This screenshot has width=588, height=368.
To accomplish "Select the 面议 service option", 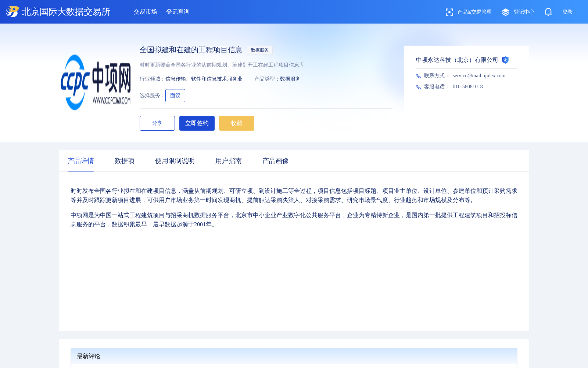I will tap(175, 96).
